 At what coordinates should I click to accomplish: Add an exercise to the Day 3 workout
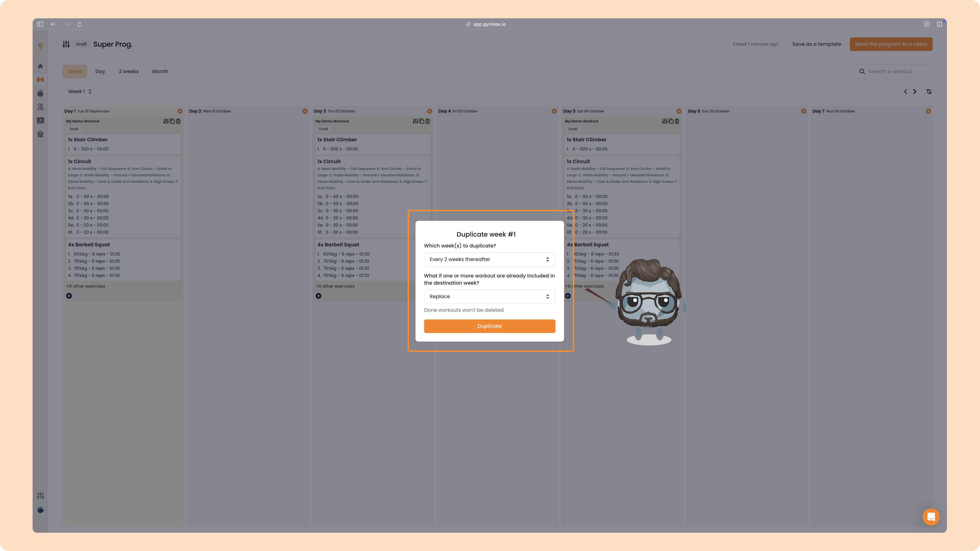click(x=318, y=296)
